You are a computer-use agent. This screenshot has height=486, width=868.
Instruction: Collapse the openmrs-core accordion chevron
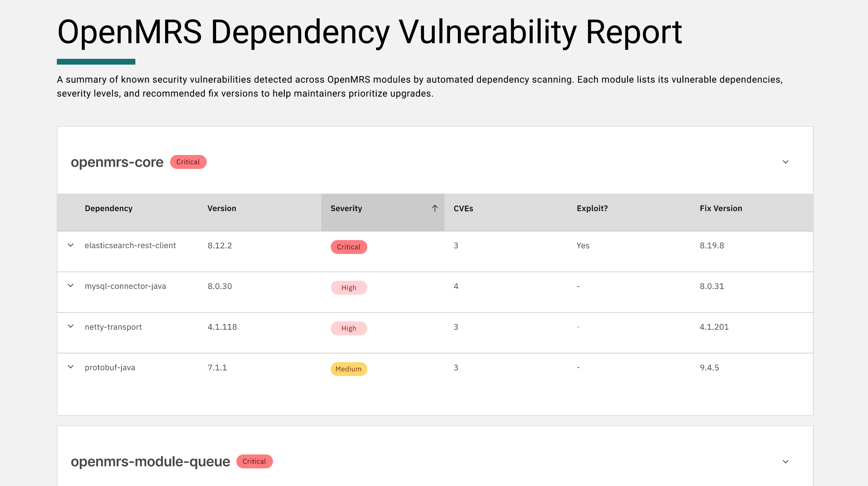pyautogui.click(x=785, y=162)
